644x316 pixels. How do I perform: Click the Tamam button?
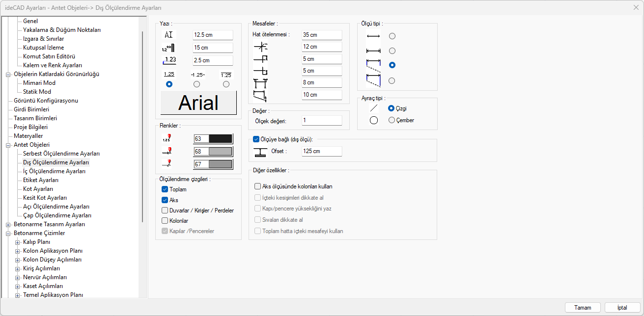pos(583,308)
